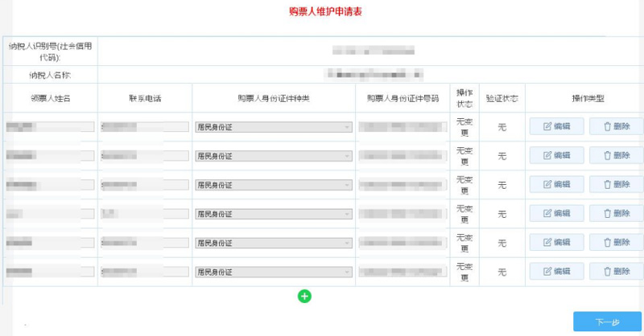Click the blurred 纳税人识别号 value
The image size is (644, 336).
coord(374,51)
